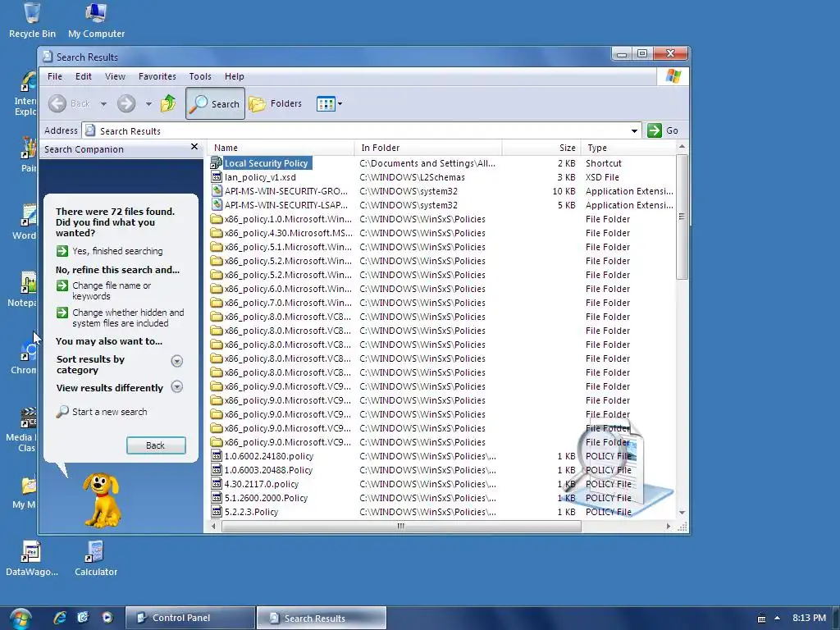Screen dimensions: 840x630
Task: Click the keyboard icon in system tray
Action: point(761,619)
